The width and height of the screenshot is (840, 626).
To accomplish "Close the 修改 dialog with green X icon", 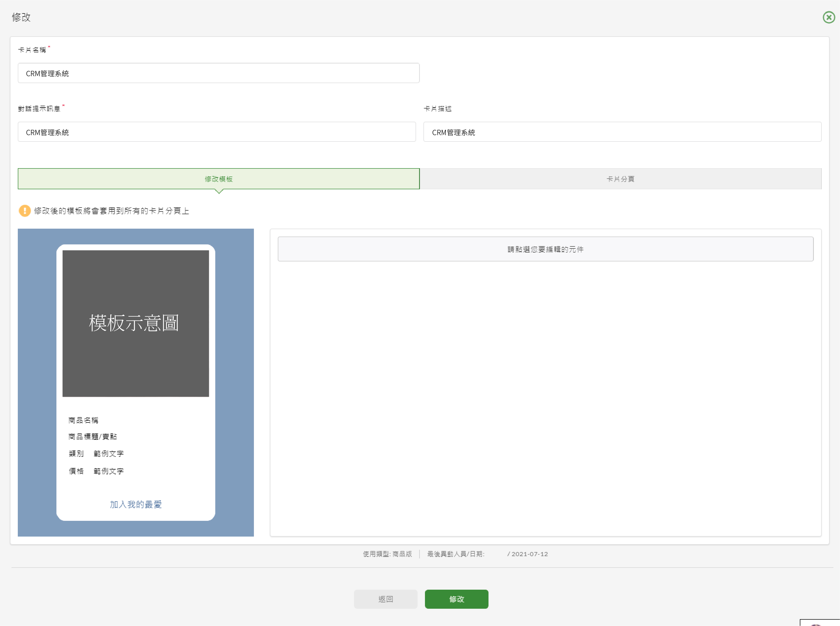I will coord(829,18).
